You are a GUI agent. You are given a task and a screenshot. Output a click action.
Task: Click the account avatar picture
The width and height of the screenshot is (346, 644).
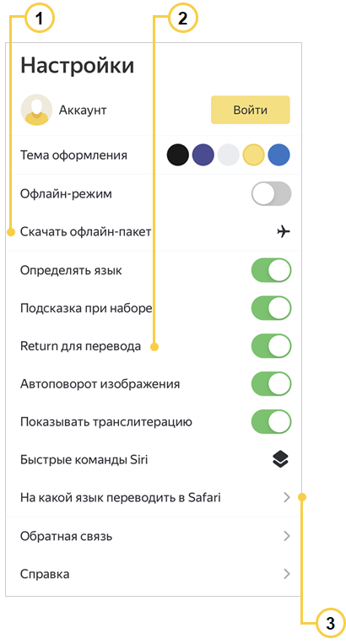[x=36, y=110]
